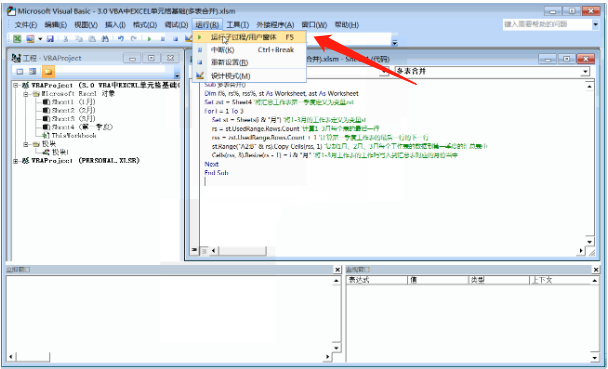Open the help question box dropdown arrow

point(596,25)
